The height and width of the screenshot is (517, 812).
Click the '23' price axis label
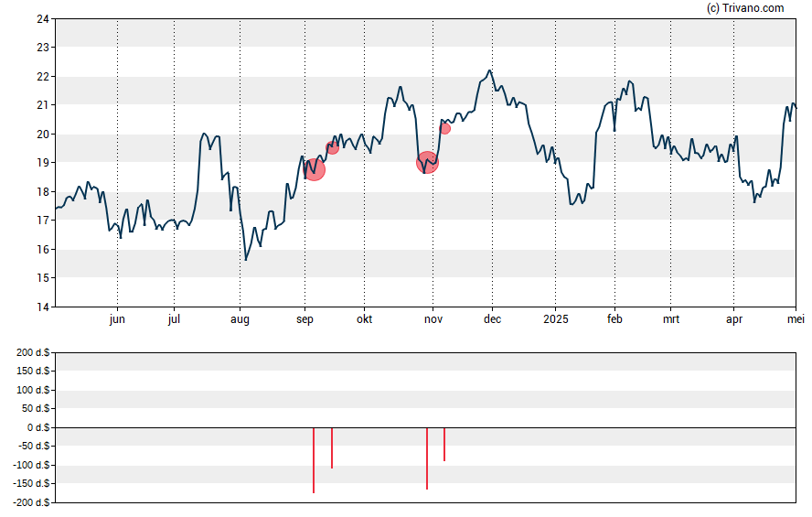tap(43, 48)
